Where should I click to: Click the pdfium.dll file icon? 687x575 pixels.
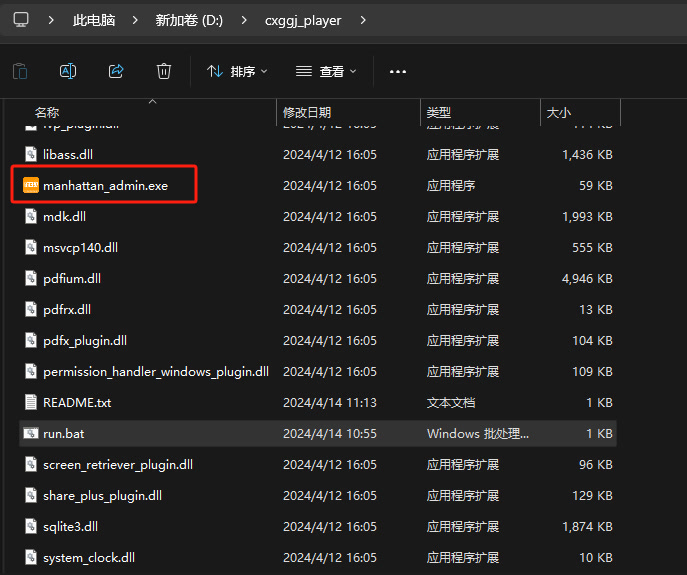tap(31, 278)
